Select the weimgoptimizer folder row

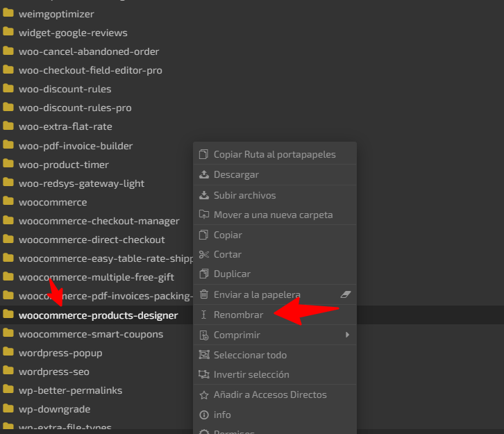tap(56, 14)
